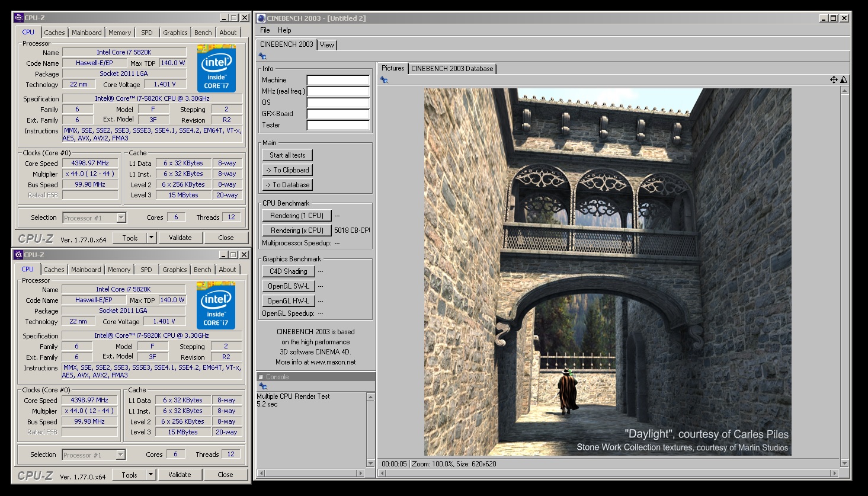Click the Console vertical scrollbar track
The image size is (868, 496).
click(x=371, y=430)
